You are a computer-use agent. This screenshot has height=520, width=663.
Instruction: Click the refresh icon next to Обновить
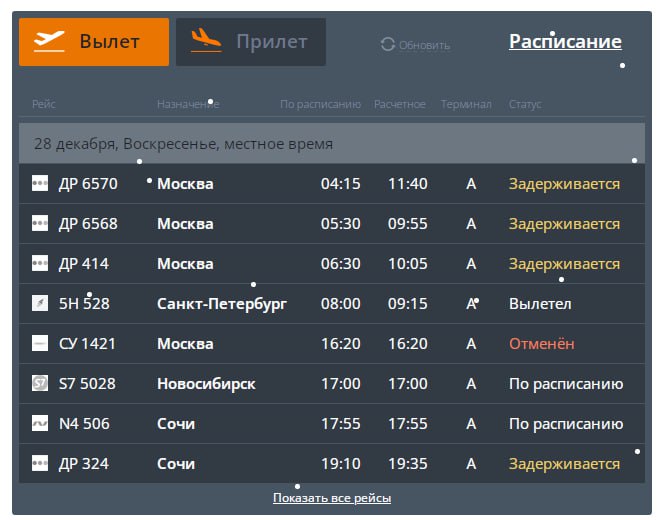tap(388, 45)
